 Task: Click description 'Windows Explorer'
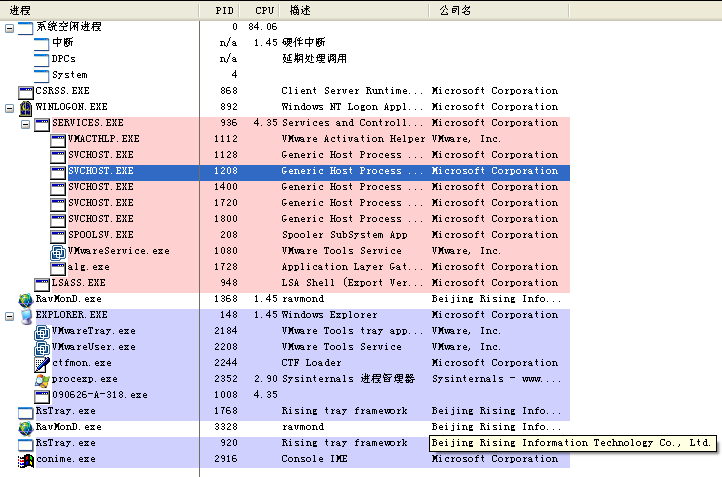pos(329,315)
